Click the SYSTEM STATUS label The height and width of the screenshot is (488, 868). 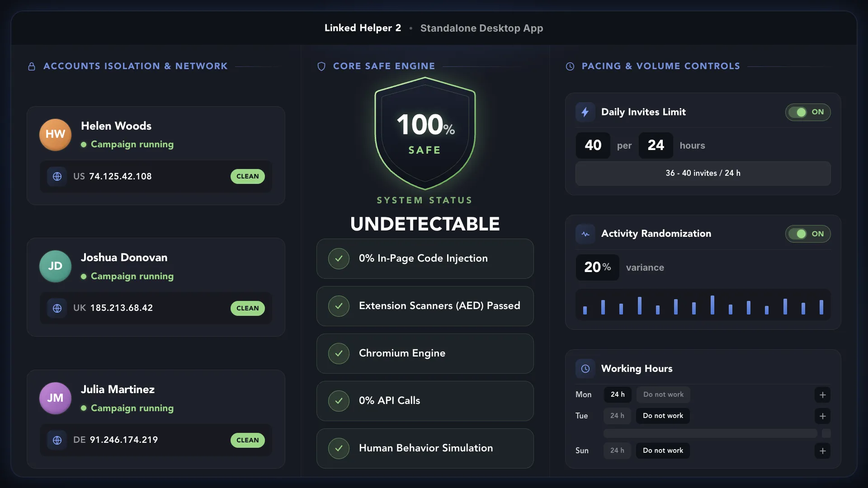(x=425, y=201)
